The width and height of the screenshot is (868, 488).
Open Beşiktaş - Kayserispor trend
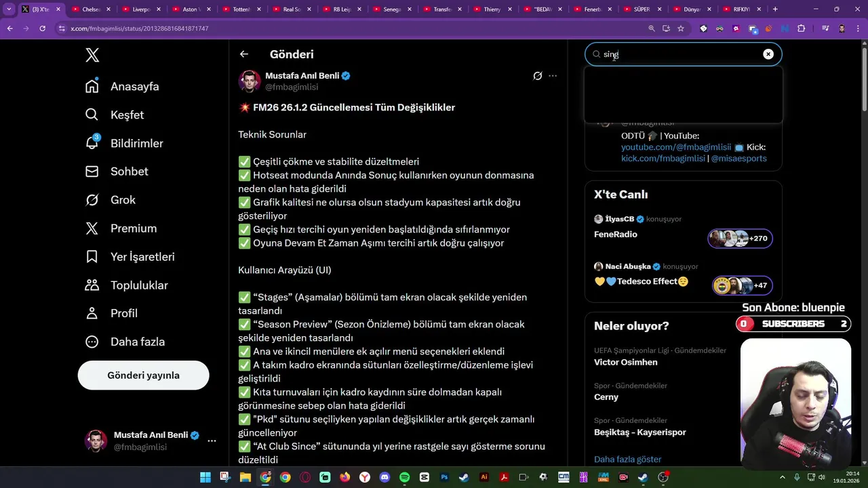pos(640,432)
